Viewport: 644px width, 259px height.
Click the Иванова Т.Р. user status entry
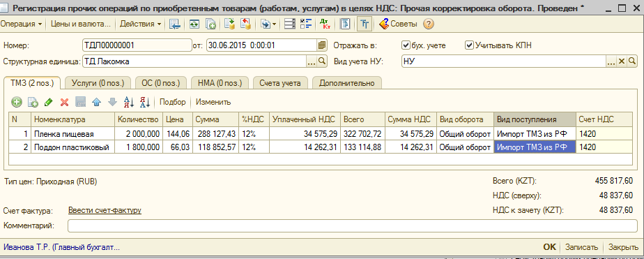point(61,247)
